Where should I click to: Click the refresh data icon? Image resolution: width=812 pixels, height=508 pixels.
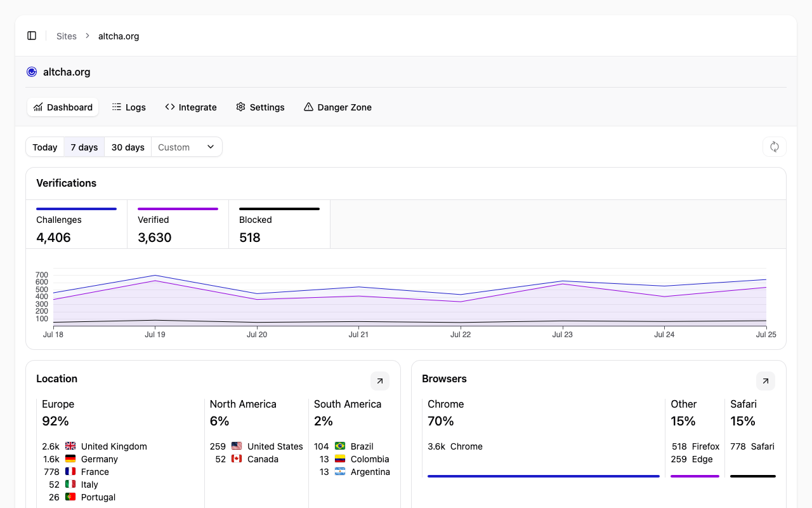775,147
